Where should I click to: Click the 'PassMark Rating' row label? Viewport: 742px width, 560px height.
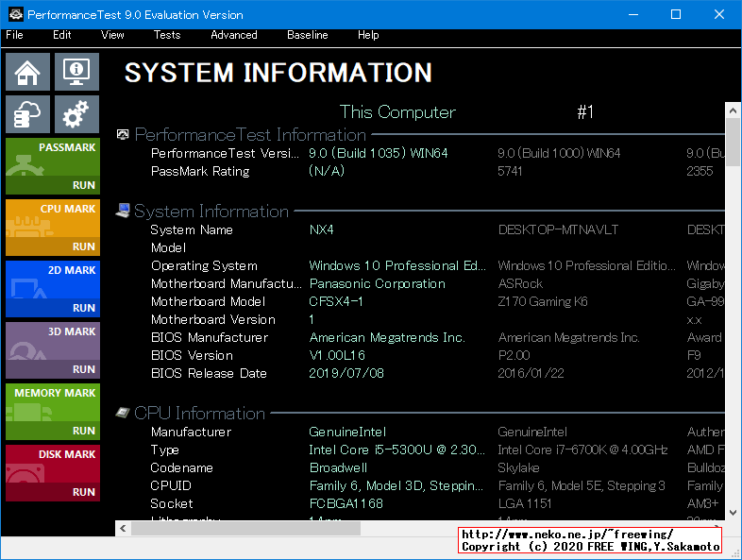click(x=200, y=171)
